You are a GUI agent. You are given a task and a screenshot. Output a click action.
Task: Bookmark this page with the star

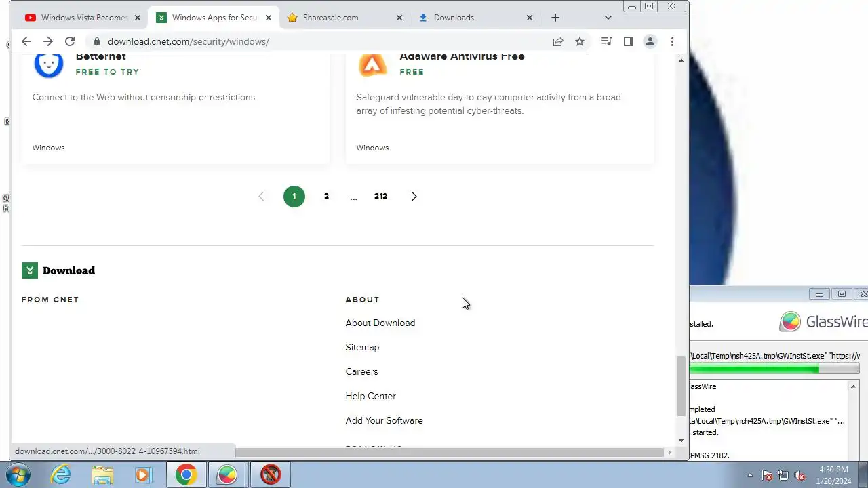click(x=580, y=41)
